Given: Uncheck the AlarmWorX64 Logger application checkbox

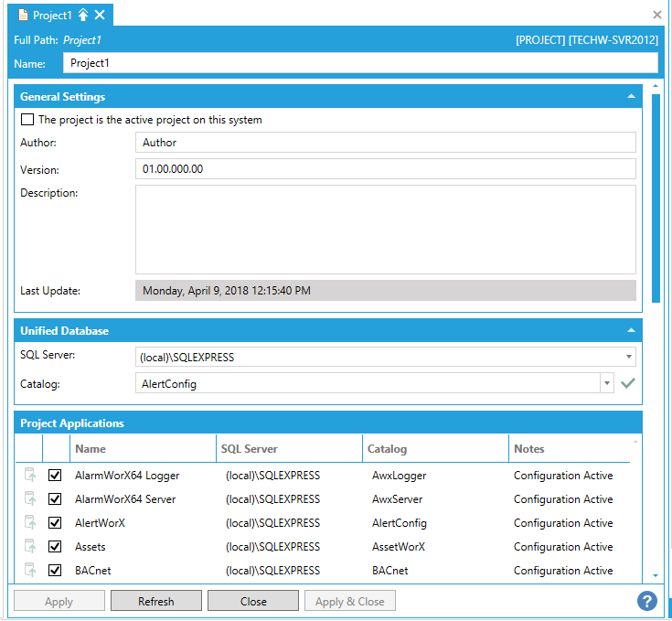Looking at the screenshot, I should (55, 476).
